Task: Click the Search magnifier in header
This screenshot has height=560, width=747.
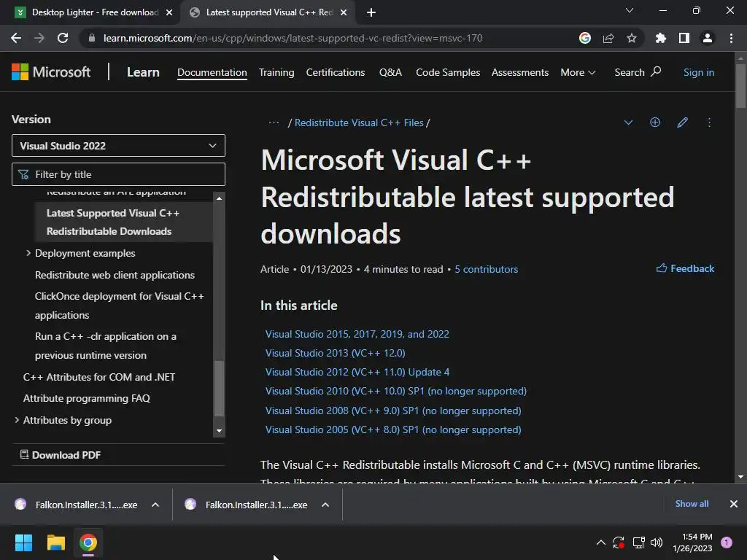Action: [656, 72]
